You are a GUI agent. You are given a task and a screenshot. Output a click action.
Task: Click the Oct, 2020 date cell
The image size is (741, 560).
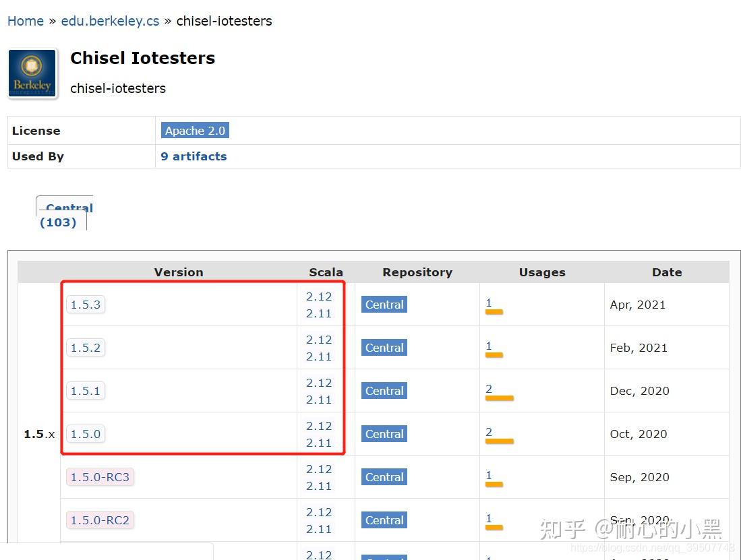639,434
